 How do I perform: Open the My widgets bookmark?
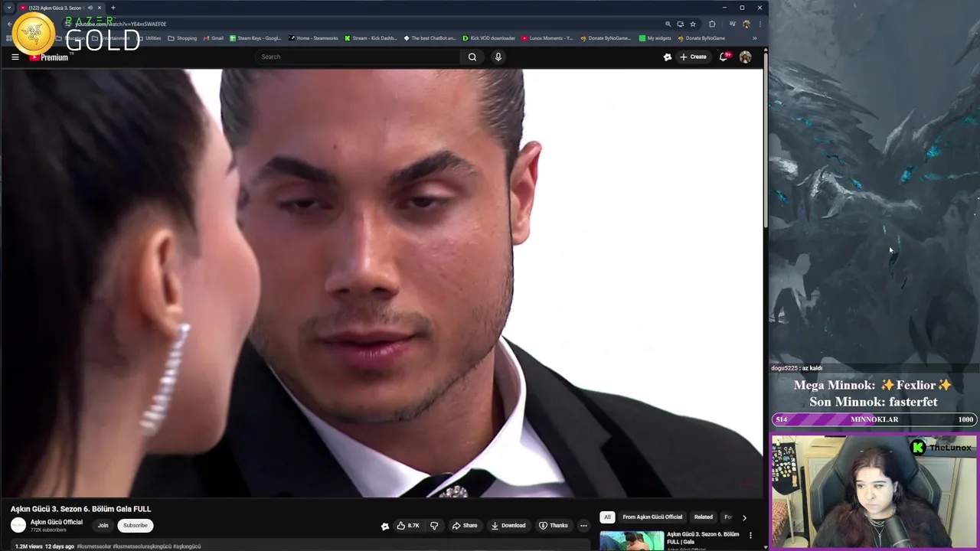(x=655, y=38)
